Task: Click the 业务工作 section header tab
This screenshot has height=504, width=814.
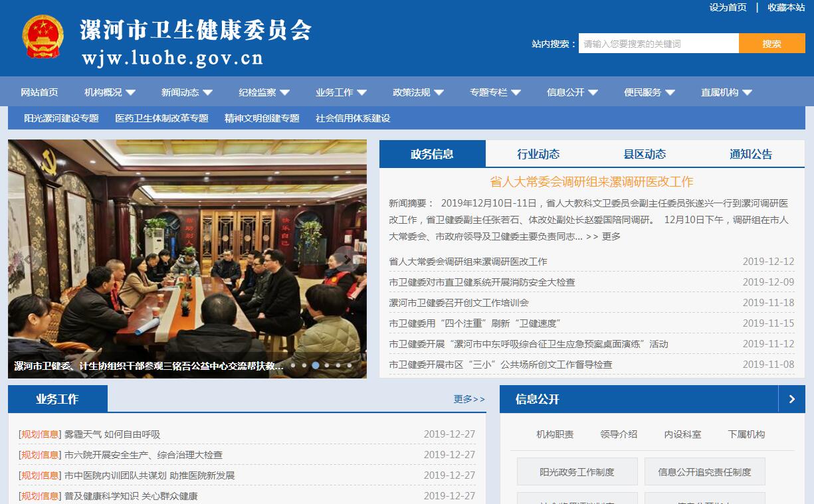Action: 58,399
